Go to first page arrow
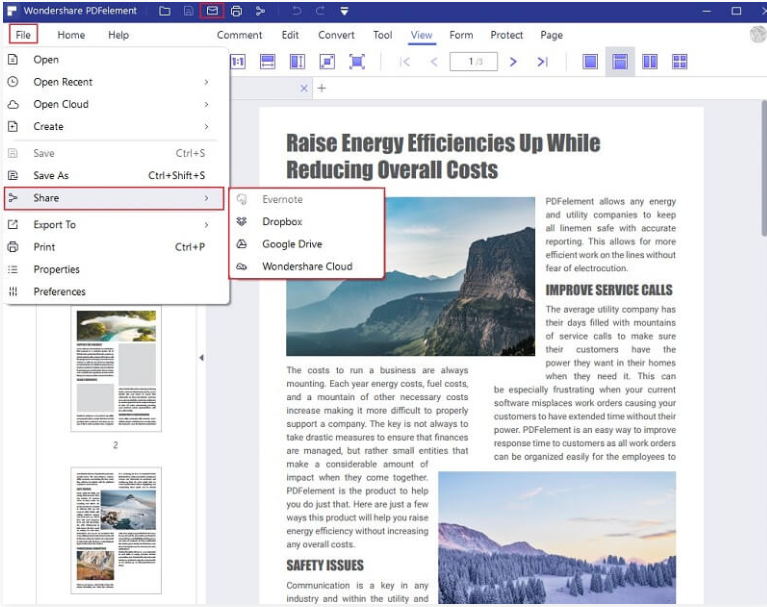767x607 pixels. click(405, 62)
